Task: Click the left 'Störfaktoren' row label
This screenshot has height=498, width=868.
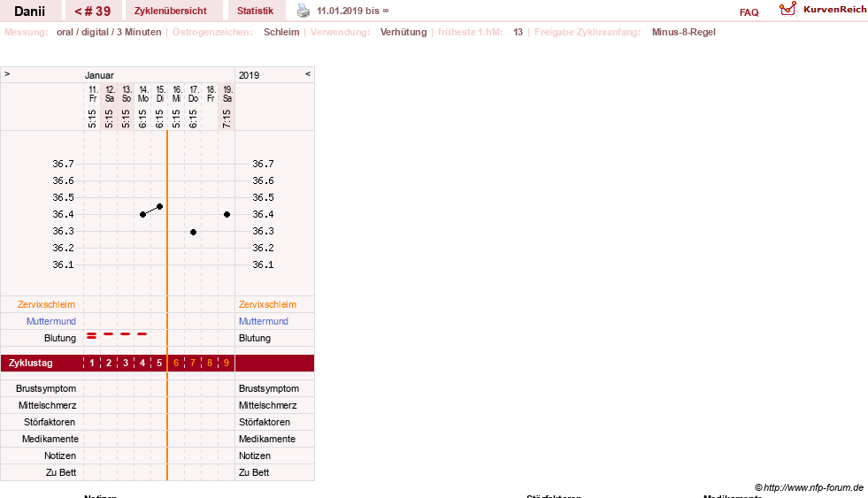Action: (50, 422)
